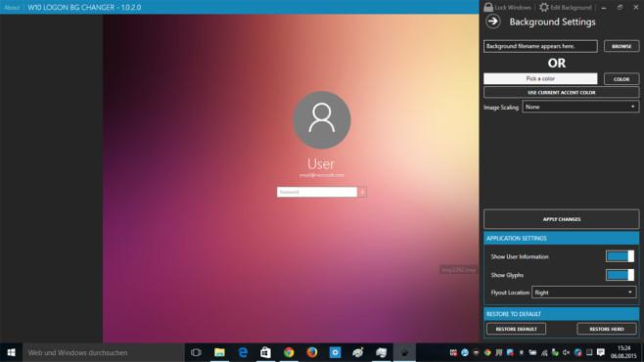Open the Flyout Location dropdown
The width and height of the screenshot is (644, 362).
584,293
